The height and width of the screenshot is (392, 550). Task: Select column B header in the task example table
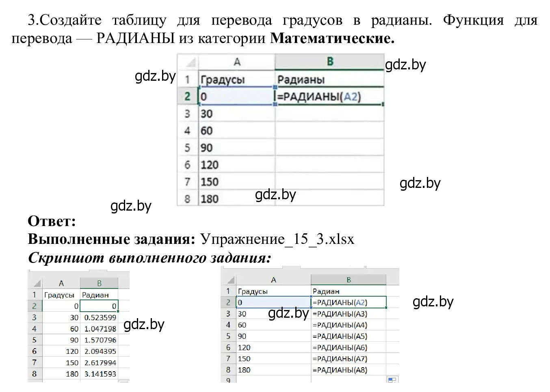coord(329,62)
